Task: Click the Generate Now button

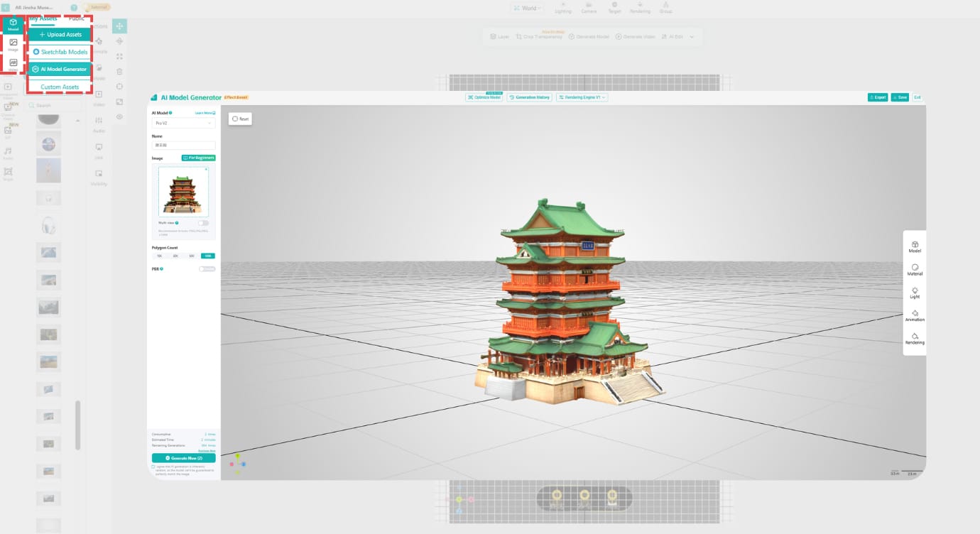Action: point(183,458)
